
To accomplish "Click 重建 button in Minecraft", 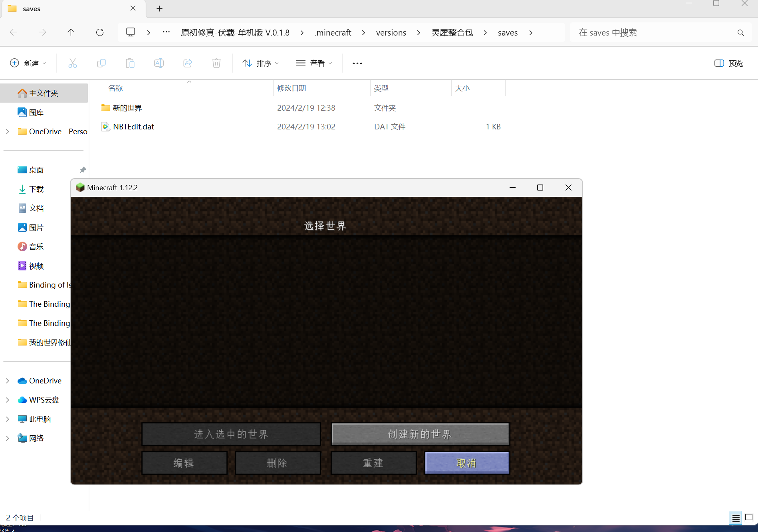I will point(374,463).
